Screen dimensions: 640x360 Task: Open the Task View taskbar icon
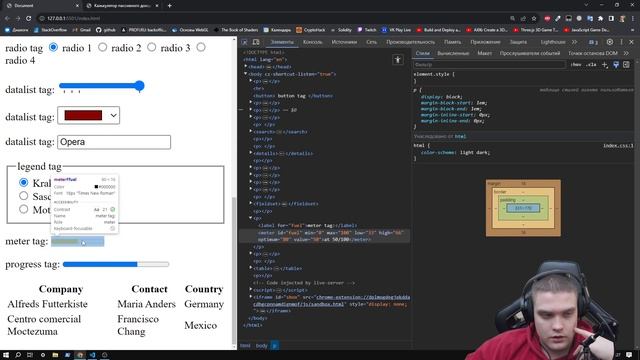(x=30, y=355)
